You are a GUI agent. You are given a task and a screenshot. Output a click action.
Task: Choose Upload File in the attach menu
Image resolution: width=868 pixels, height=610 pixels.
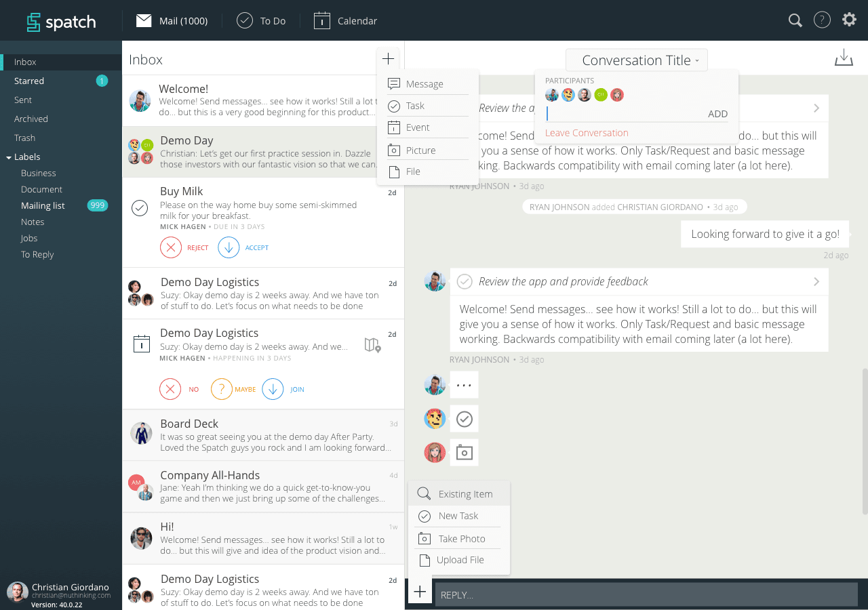click(459, 560)
